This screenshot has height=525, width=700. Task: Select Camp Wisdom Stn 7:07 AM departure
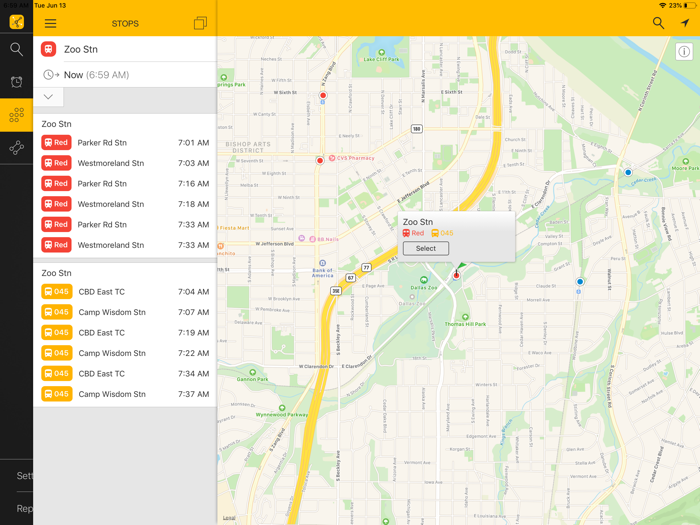coord(125,312)
